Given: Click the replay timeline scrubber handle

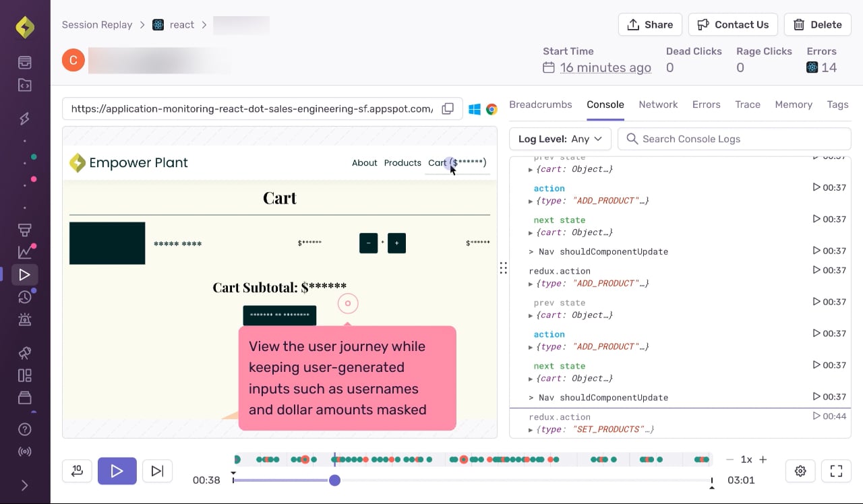Looking at the screenshot, I should coord(335,480).
